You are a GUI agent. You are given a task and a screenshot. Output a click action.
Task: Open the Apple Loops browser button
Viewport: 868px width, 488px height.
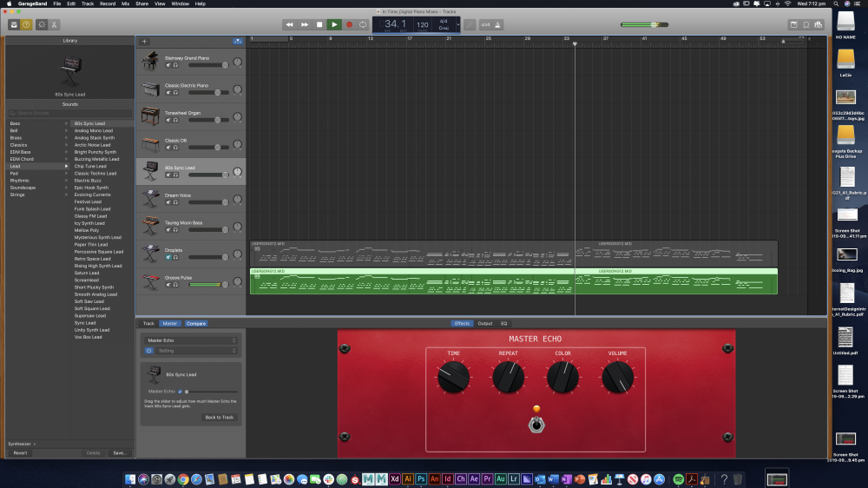point(806,24)
